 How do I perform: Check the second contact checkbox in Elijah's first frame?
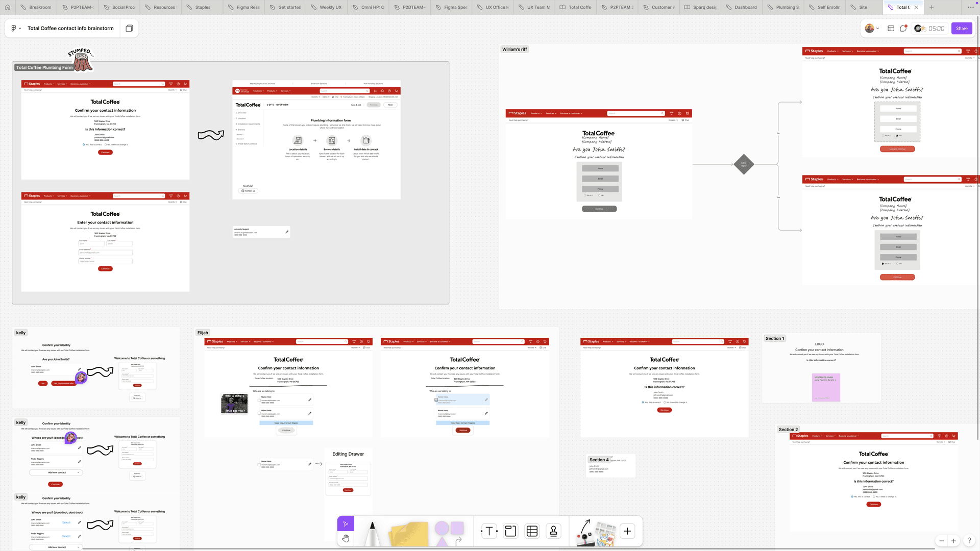click(x=259, y=414)
